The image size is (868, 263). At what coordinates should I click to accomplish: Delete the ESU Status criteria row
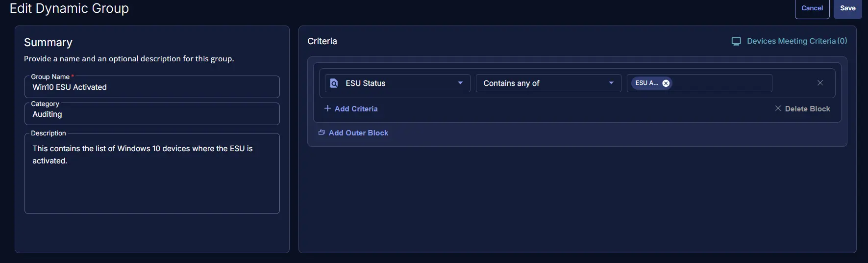(x=820, y=83)
